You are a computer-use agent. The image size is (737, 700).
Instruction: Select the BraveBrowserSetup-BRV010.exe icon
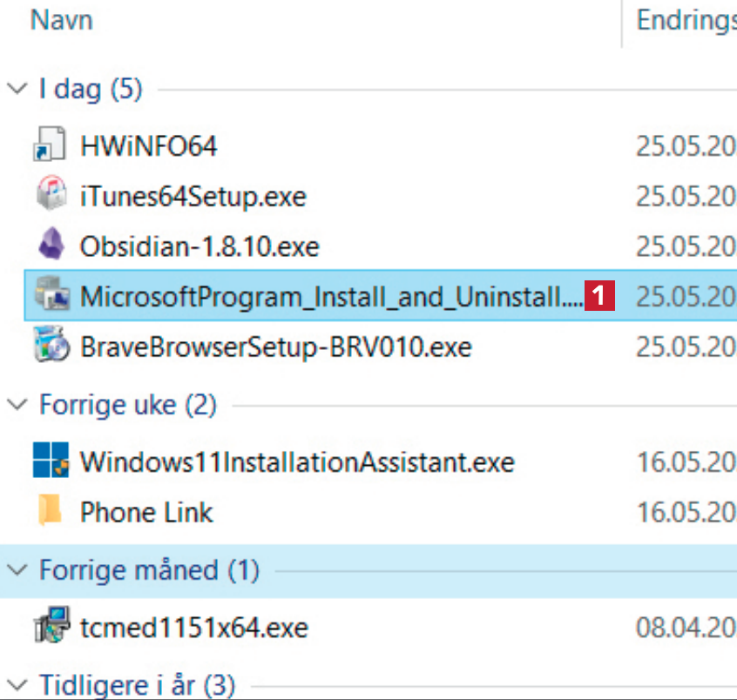point(51,347)
